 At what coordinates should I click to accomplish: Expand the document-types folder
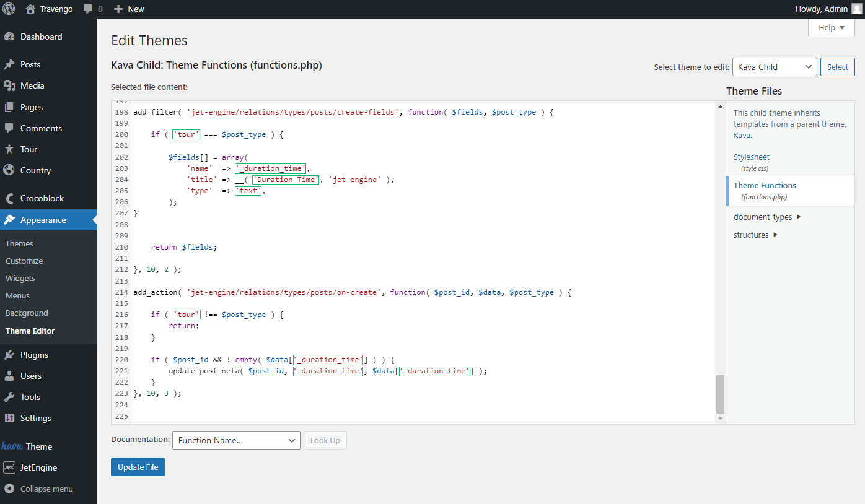click(x=767, y=217)
